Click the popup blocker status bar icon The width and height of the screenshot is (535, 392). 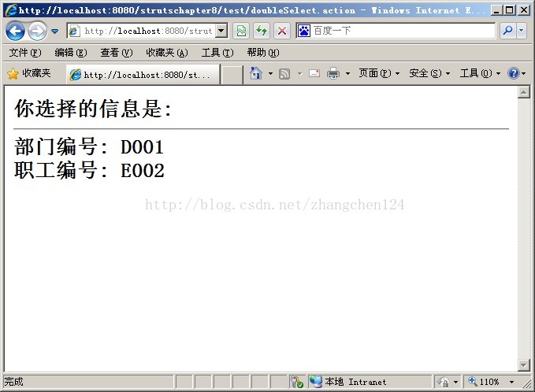[296, 382]
